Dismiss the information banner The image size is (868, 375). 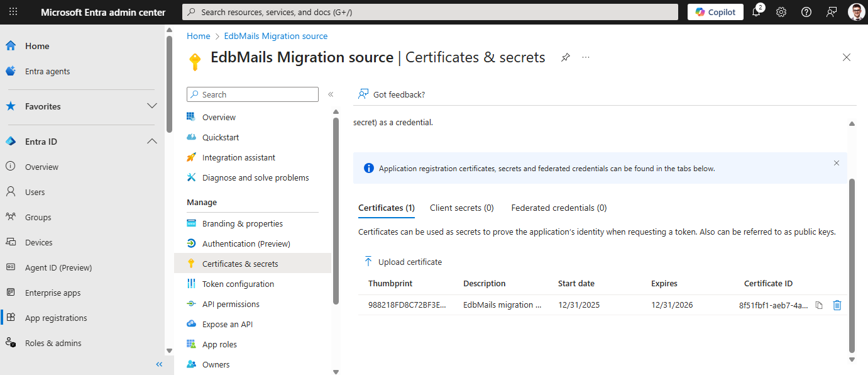click(x=836, y=163)
